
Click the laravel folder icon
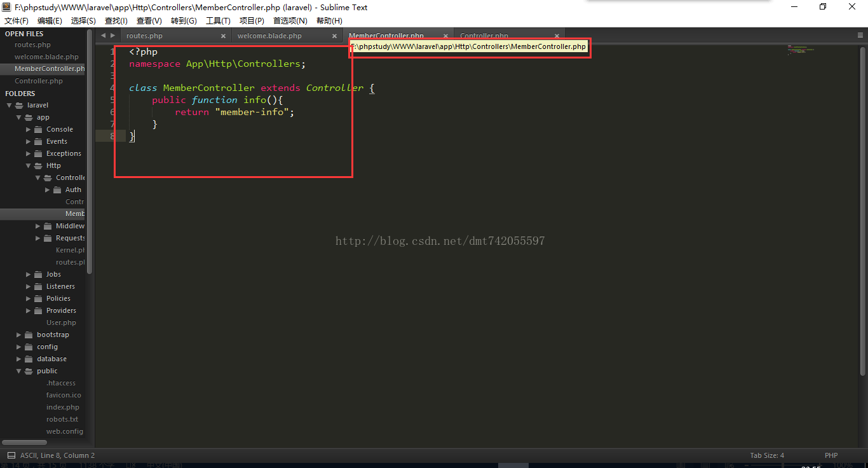(19, 106)
